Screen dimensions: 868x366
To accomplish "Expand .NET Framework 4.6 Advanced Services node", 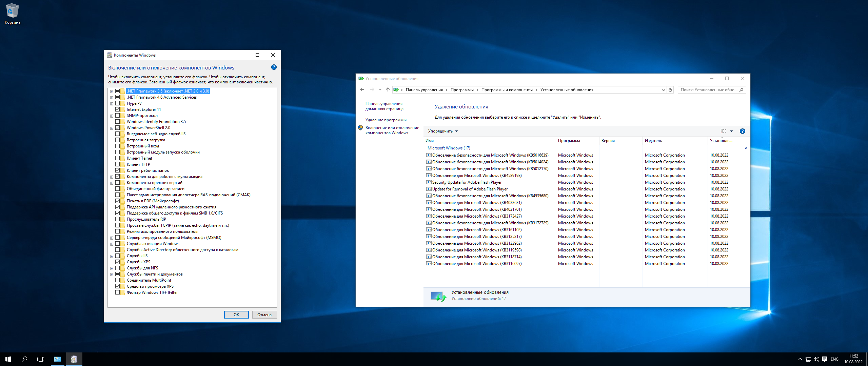I will pyautogui.click(x=112, y=98).
